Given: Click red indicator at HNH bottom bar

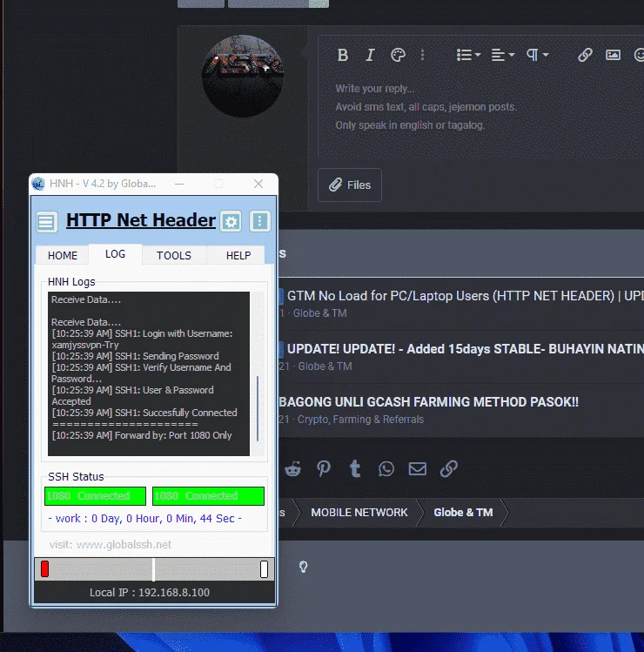Looking at the screenshot, I should click(x=45, y=568).
